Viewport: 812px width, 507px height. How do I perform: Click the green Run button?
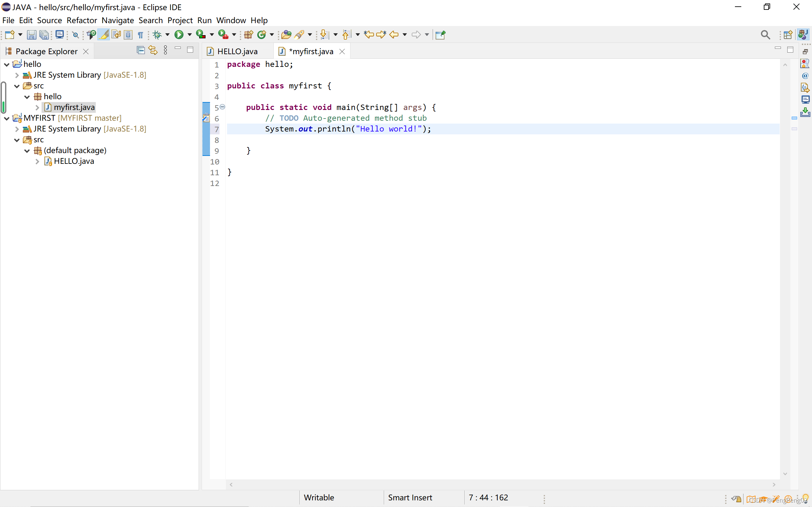coord(179,35)
